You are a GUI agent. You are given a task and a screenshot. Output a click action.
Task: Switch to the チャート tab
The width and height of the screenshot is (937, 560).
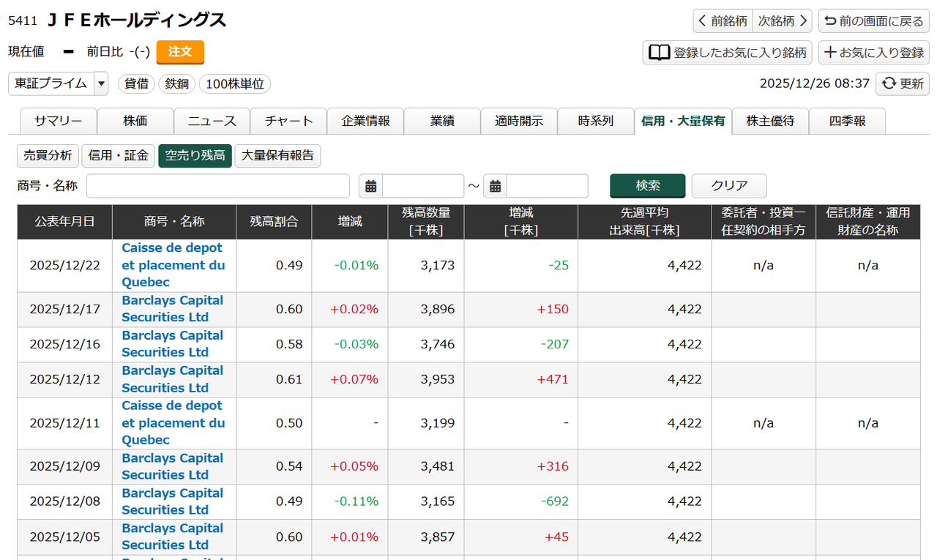tap(288, 122)
